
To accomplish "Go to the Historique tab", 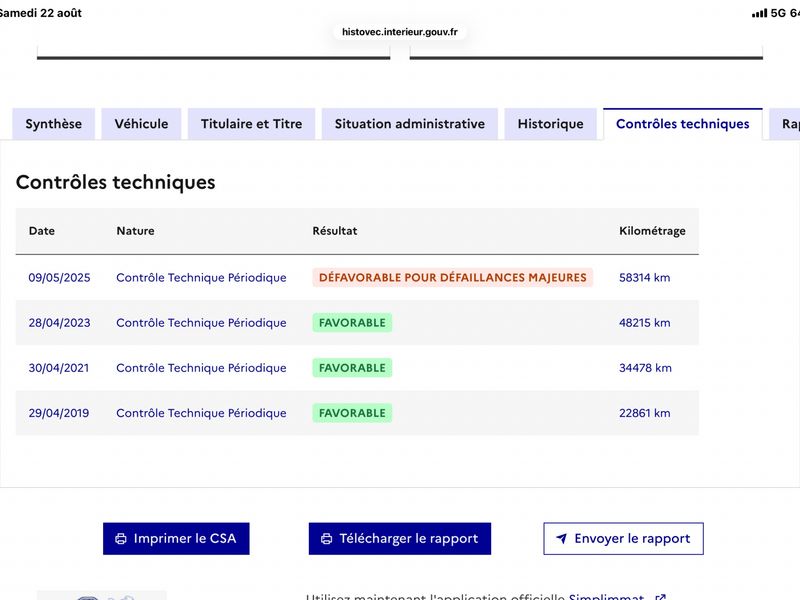I will 551,124.
